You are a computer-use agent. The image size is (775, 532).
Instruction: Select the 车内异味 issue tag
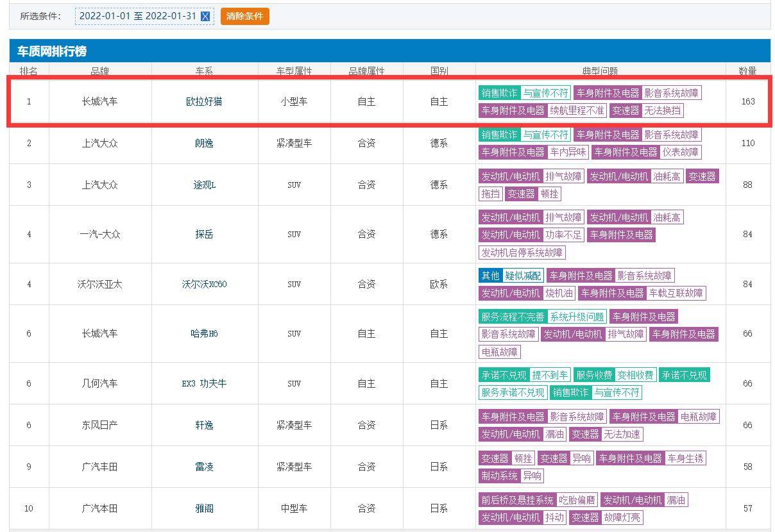[568, 152]
